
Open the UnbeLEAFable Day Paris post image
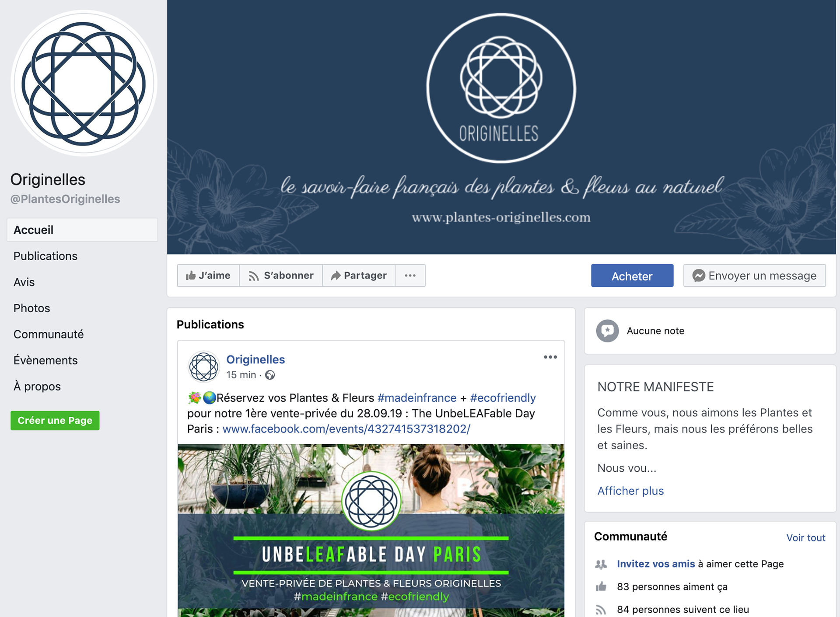[371, 530]
